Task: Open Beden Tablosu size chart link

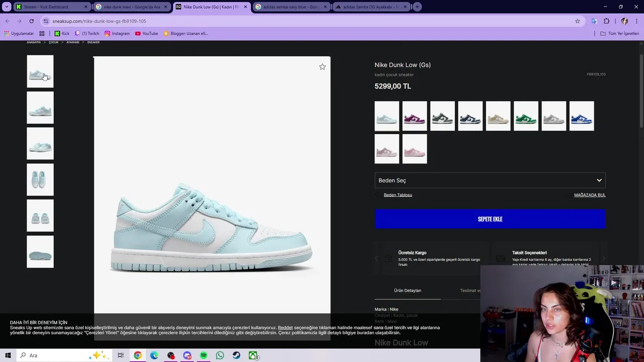Action: tap(397, 195)
